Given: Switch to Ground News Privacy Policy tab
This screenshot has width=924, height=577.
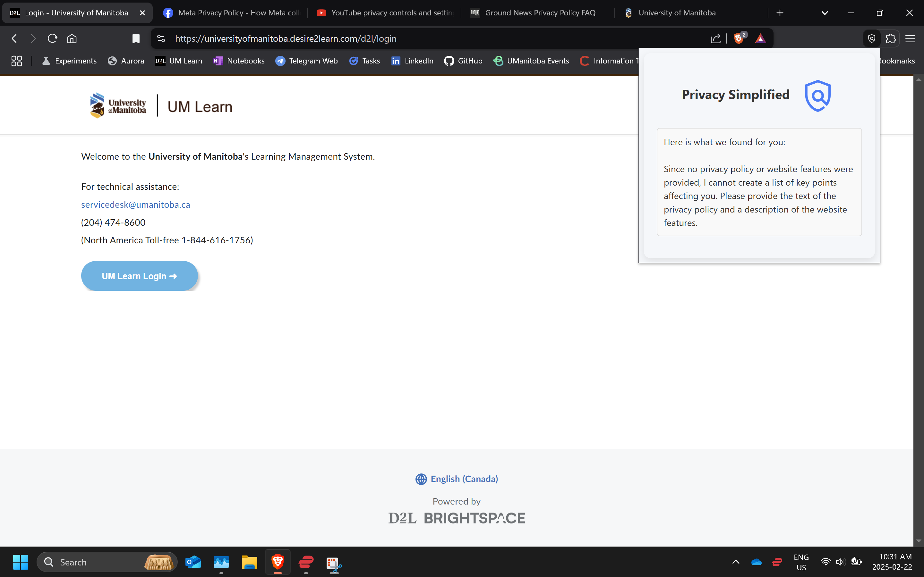Looking at the screenshot, I should pos(535,13).
